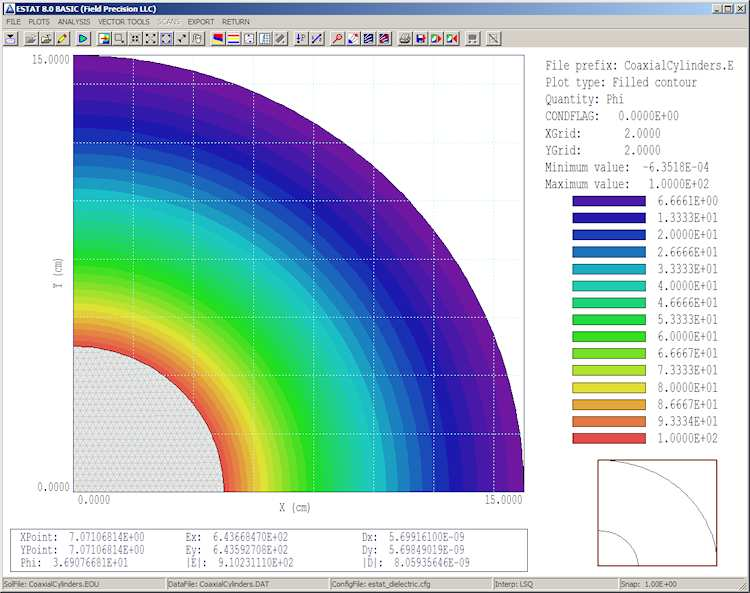
Task: Click the zoom window magnifier icon
Action: pyautogui.click(x=119, y=39)
